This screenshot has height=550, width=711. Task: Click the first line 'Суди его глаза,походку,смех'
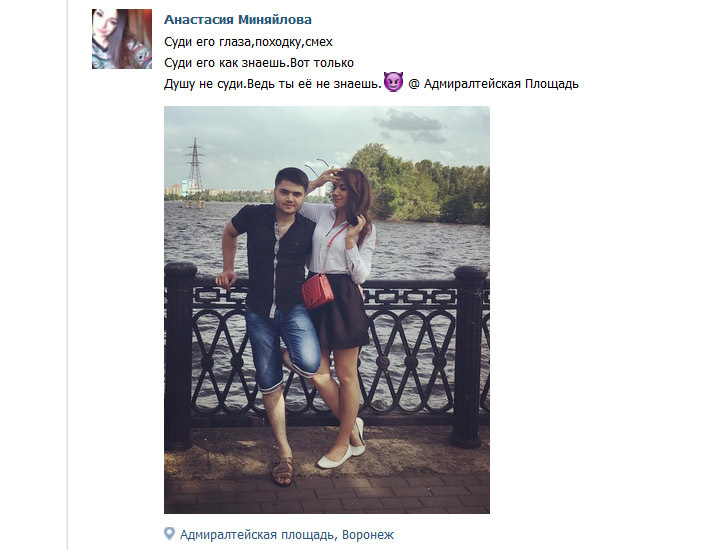[x=248, y=42]
